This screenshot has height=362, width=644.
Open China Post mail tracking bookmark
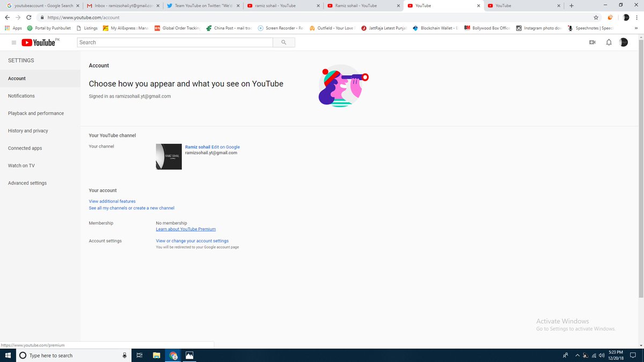229,28
